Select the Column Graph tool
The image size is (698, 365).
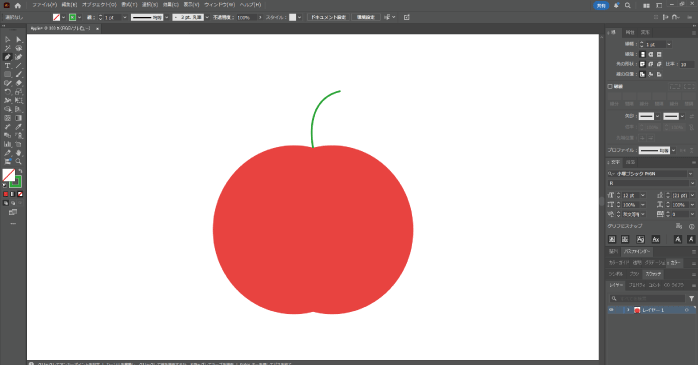point(8,144)
